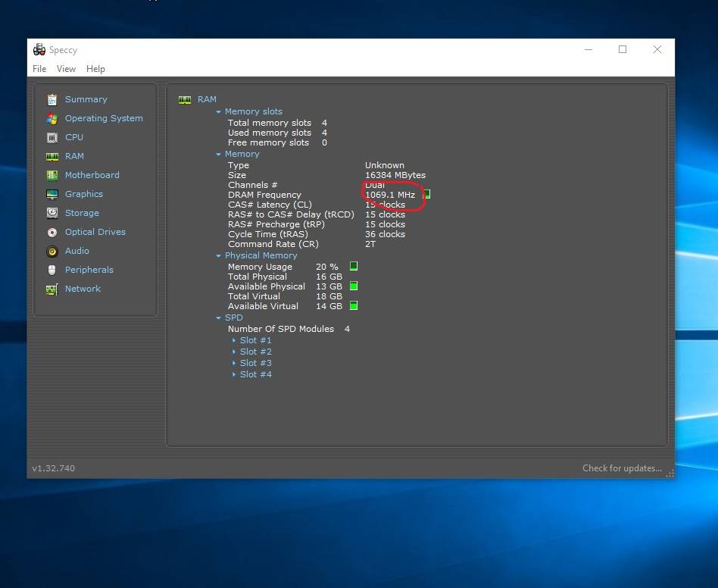Click green indicator beside Available Virtual

(354, 305)
